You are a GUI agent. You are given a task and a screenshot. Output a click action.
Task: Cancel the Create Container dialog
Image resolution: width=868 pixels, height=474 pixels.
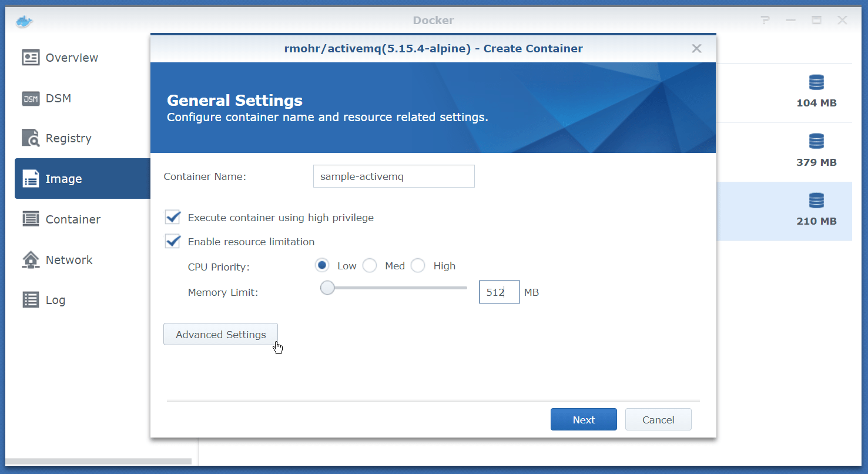[658, 420]
